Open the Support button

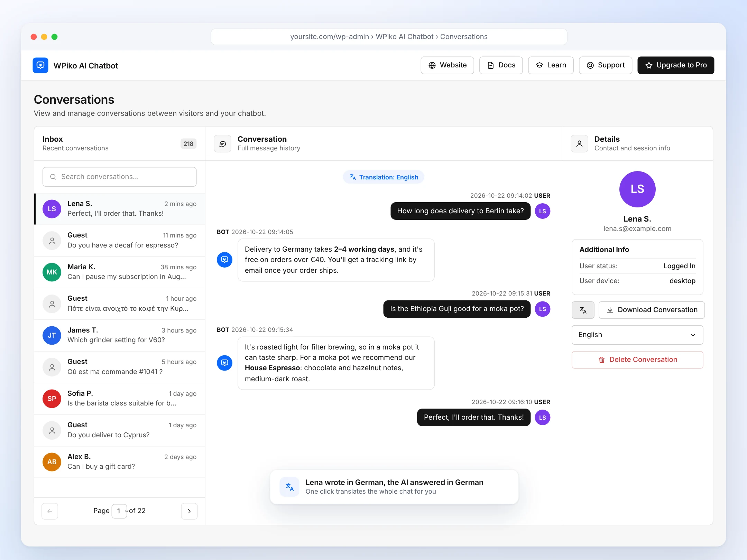[x=606, y=65]
